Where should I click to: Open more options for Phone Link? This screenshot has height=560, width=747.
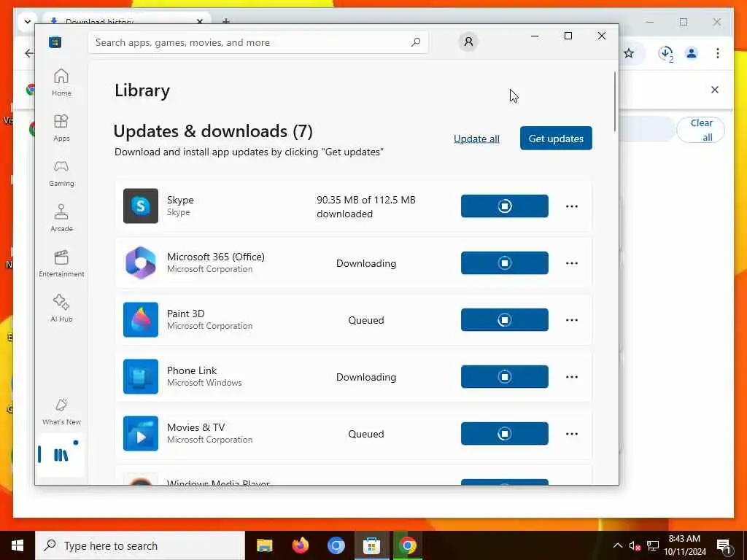[572, 377]
